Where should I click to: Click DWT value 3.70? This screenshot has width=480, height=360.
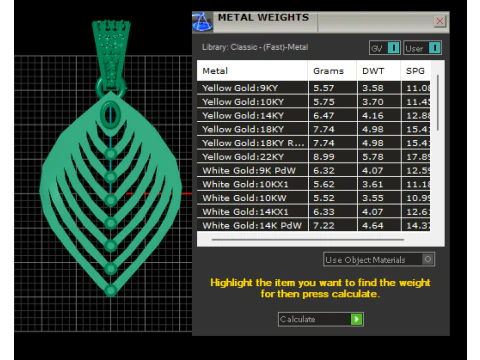[373, 102]
